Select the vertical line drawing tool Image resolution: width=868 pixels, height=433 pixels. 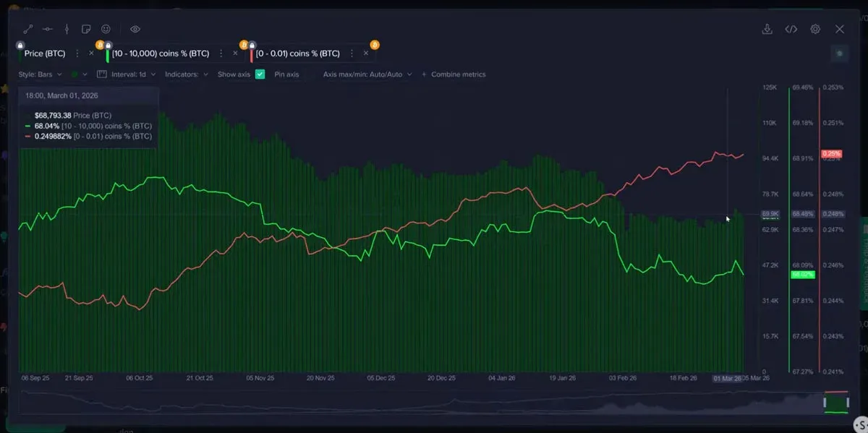(67, 29)
